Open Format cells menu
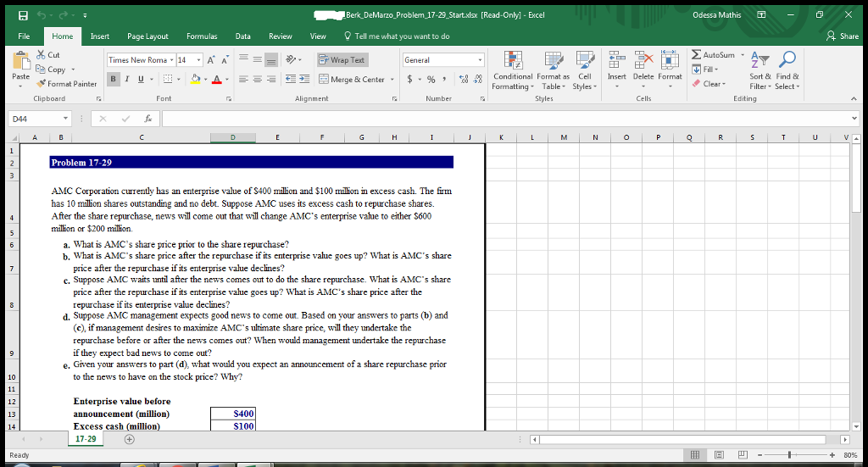The height and width of the screenshot is (467, 868). (x=670, y=70)
